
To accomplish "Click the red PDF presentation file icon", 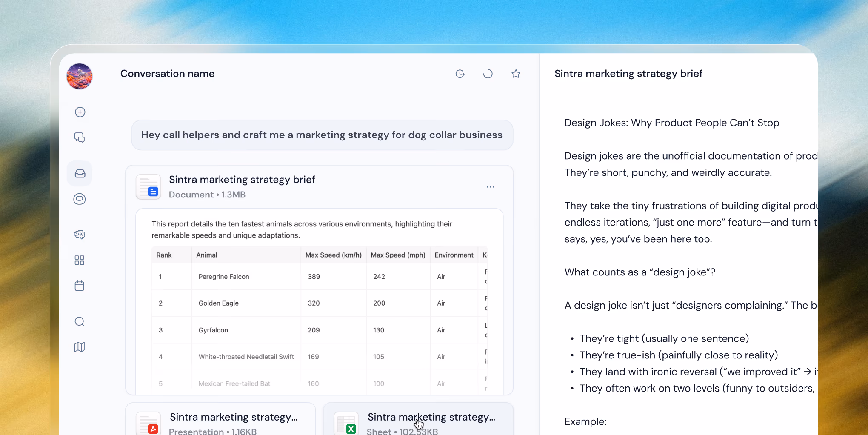I will pyautogui.click(x=148, y=423).
